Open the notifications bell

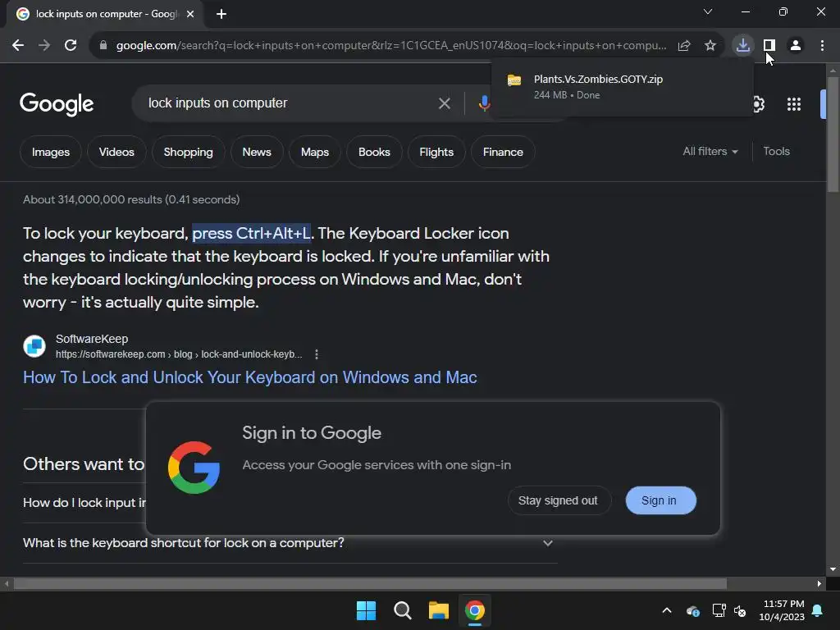tap(818, 610)
